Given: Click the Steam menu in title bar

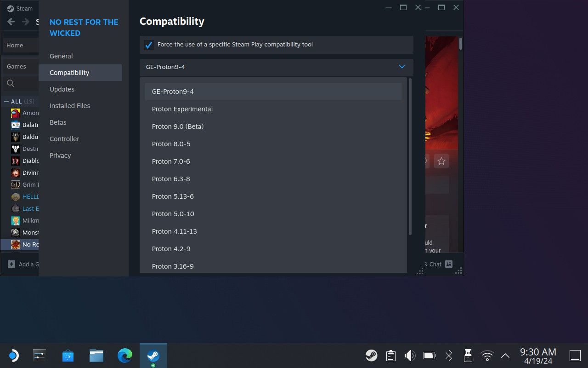Looking at the screenshot, I should [20, 8].
